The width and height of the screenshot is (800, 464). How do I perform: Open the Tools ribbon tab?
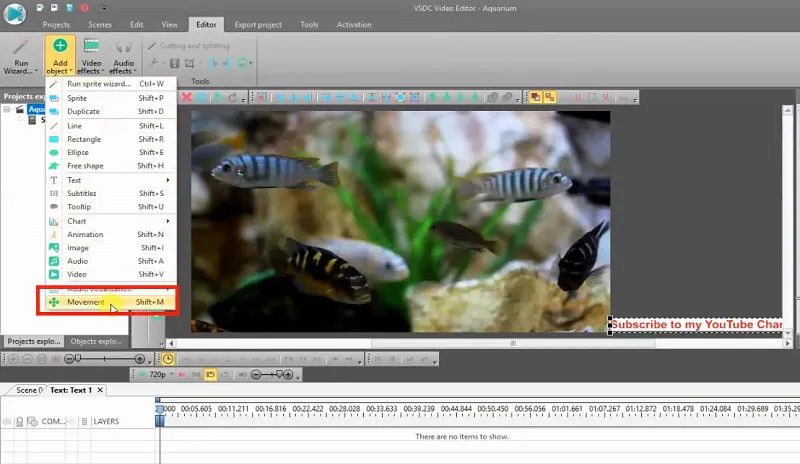[x=309, y=25]
